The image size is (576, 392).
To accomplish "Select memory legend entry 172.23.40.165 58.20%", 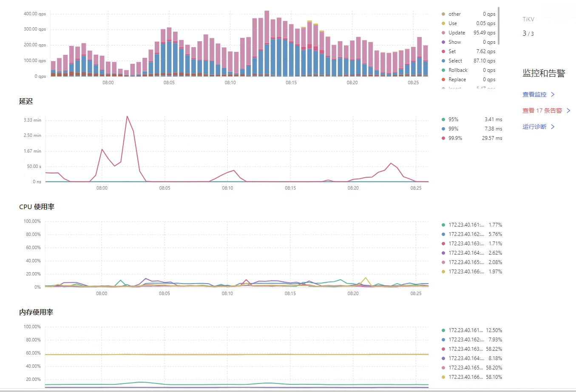I will (472, 368).
